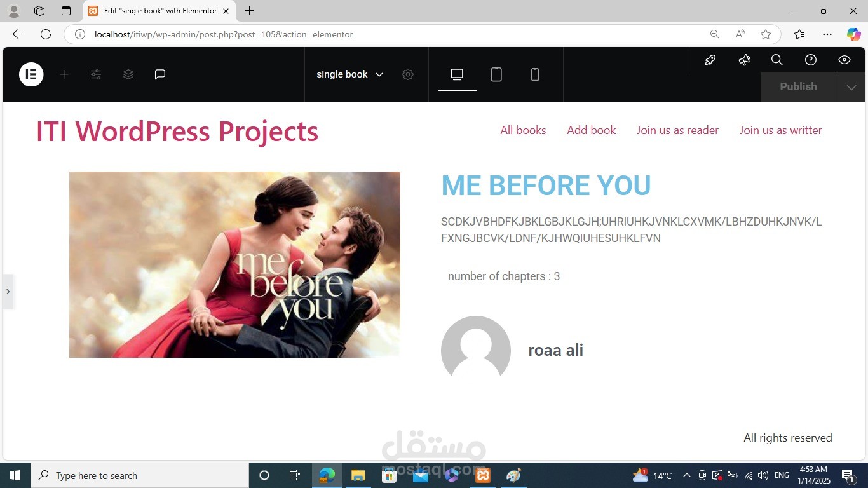Screen dimensions: 868x488
Task: Click the address bar URL field
Action: [394, 34]
